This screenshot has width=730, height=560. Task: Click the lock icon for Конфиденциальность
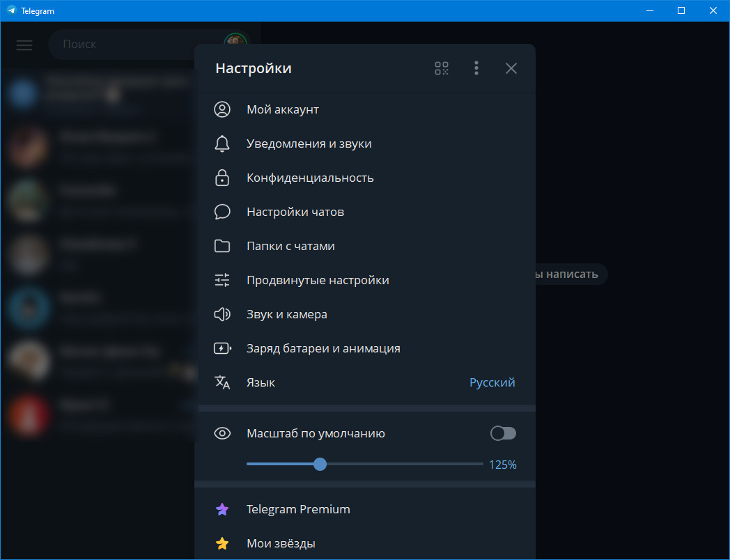pyautogui.click(x=222, y=178)
